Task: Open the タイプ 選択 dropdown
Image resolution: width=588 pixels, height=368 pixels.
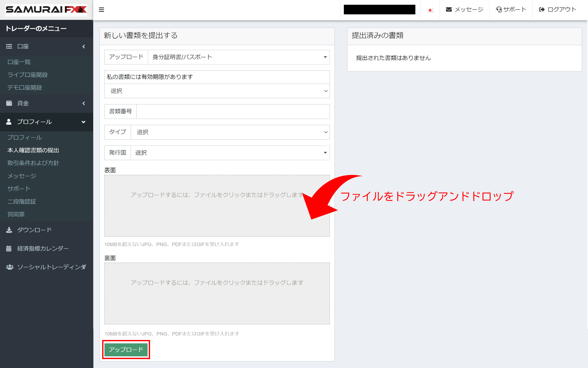Action: coord(230,132)
